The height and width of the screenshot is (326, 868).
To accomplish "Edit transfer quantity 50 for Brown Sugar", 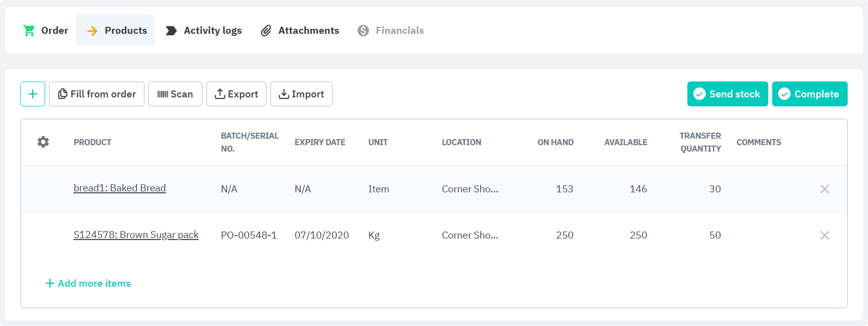I will click(714, 235).
